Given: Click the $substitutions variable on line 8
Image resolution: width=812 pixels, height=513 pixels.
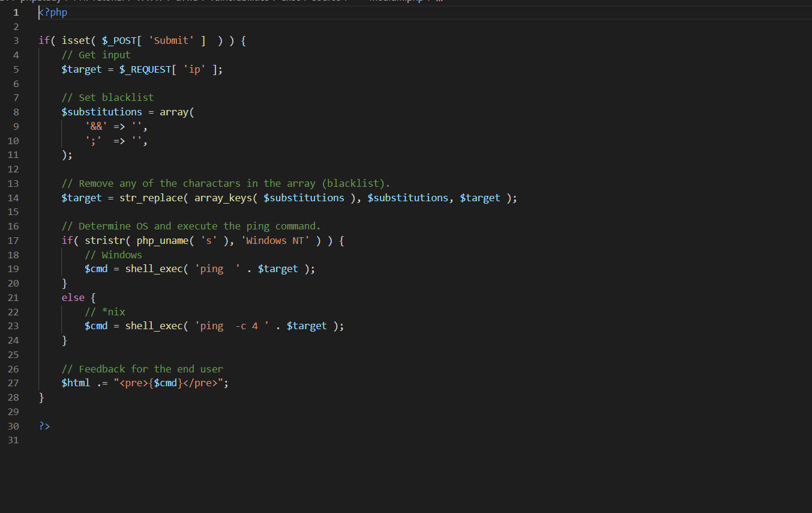Looking at the screenshot, I should (x=101, y=112).
